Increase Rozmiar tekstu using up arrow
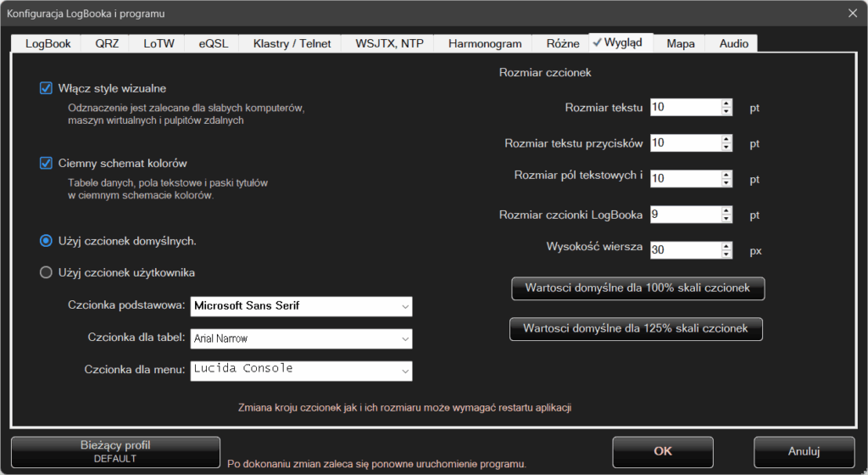Viewport: 868px width, 475px height. pyautogui.click(x=726, y=103)
